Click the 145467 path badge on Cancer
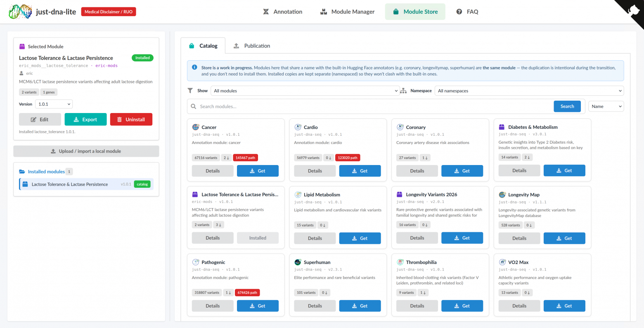 pyautogui.click(x=246, y=158)
